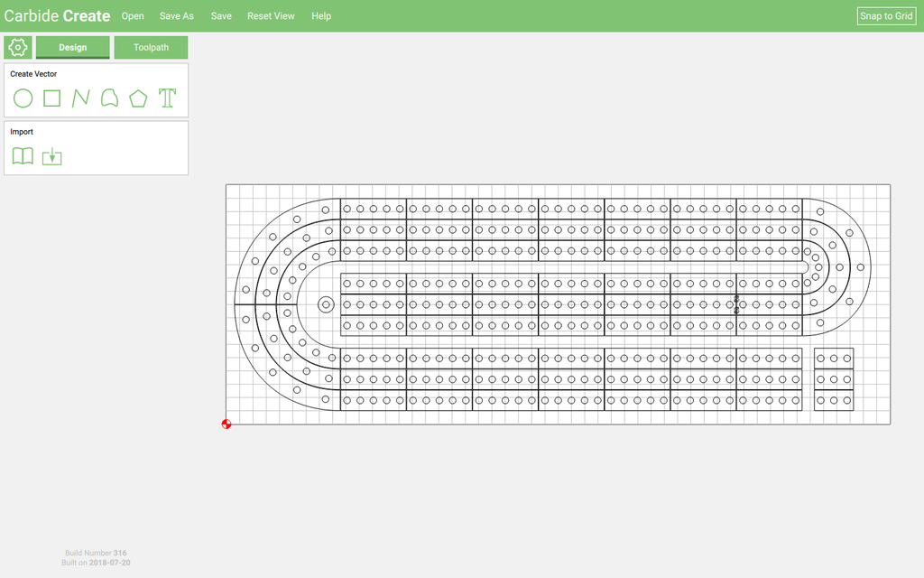Open the Help menu
The width and height of the screenshot is (924, 578).
point(321,15)
